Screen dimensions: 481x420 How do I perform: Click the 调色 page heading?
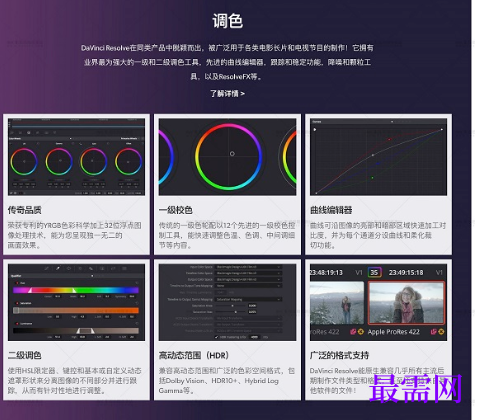point(228,21)
